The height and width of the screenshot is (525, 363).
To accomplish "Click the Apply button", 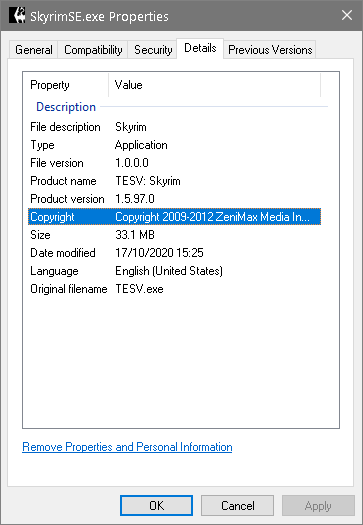I will click(x=318, y=505).
